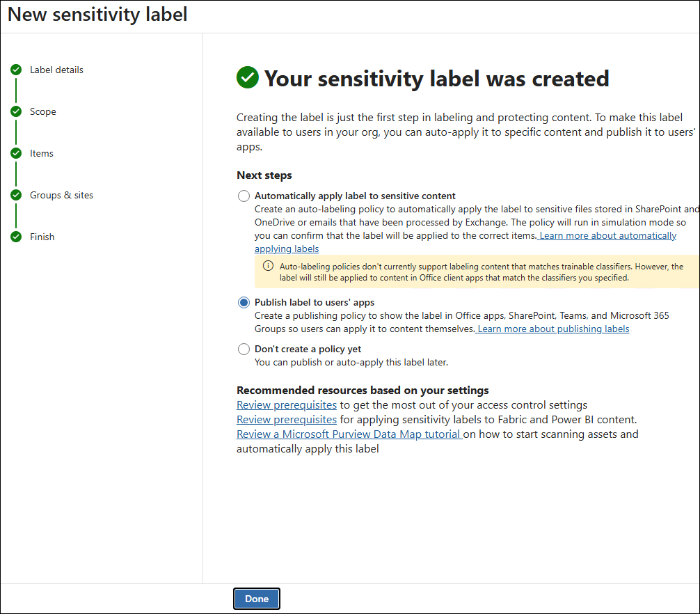This screenshot has width=700, height=614.
Task: Click the Done button
Action: (257, 599)
